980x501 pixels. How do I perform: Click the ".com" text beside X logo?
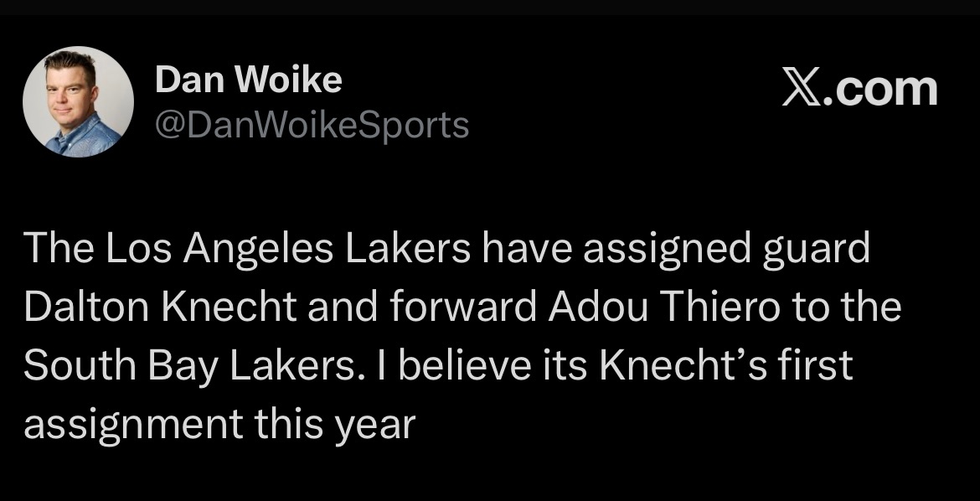click(x=883, y=90)
